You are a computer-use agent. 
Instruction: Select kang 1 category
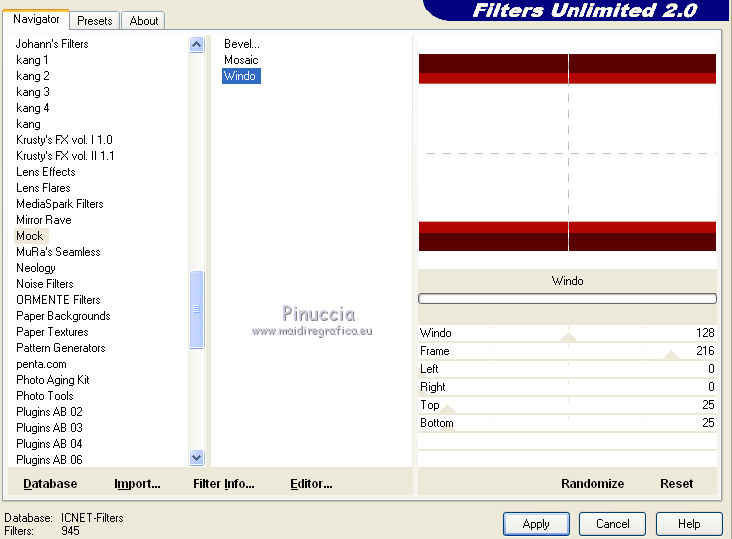pos(32,60)
